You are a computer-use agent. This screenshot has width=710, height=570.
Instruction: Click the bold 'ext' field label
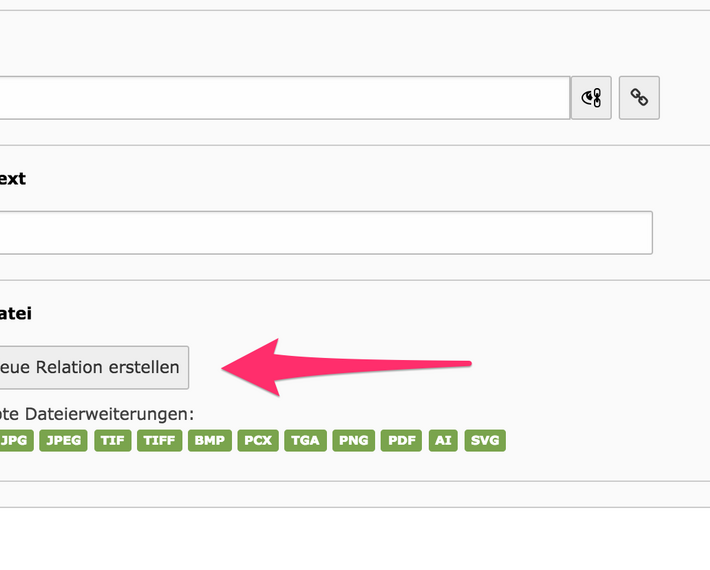(x=13, y=179)
